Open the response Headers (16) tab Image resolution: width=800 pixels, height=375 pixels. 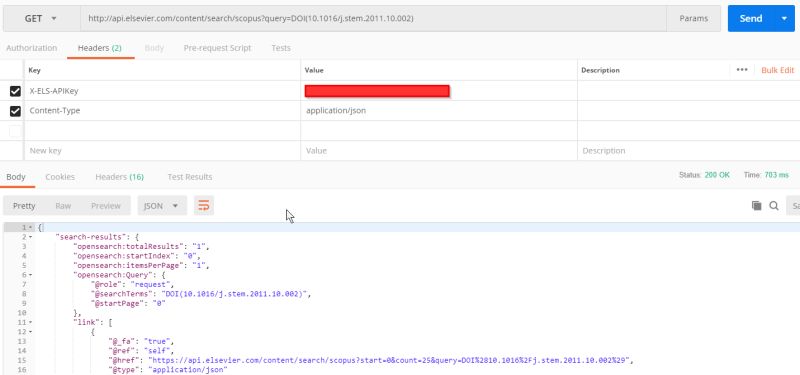[x=119, y=177]
